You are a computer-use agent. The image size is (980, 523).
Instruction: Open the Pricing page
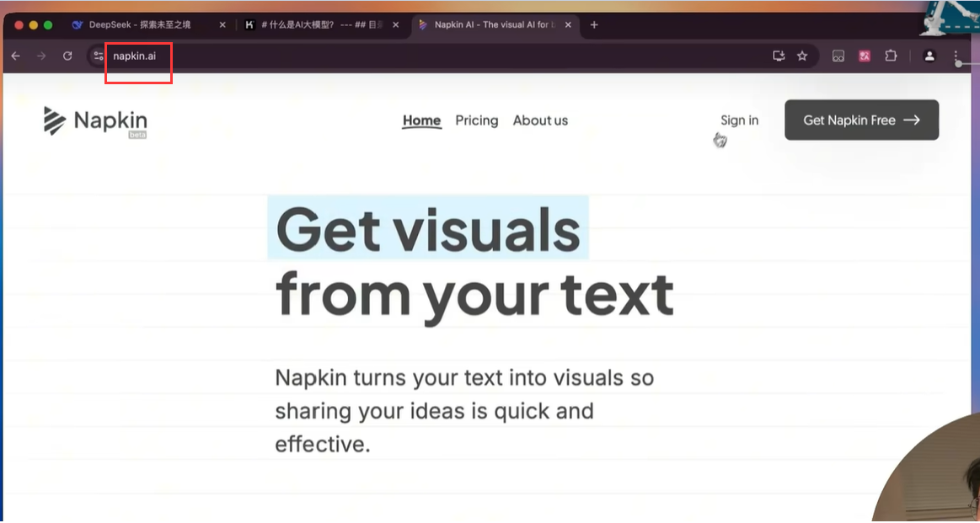click(x=476, y=120)
